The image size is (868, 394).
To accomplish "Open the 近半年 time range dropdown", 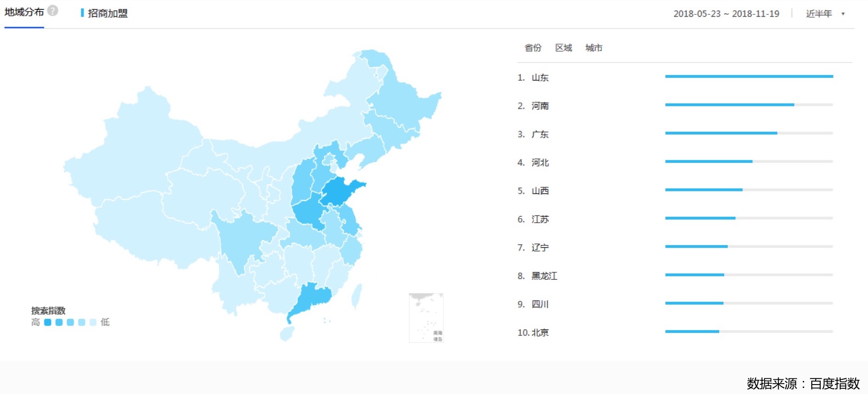I will point(825,14).
